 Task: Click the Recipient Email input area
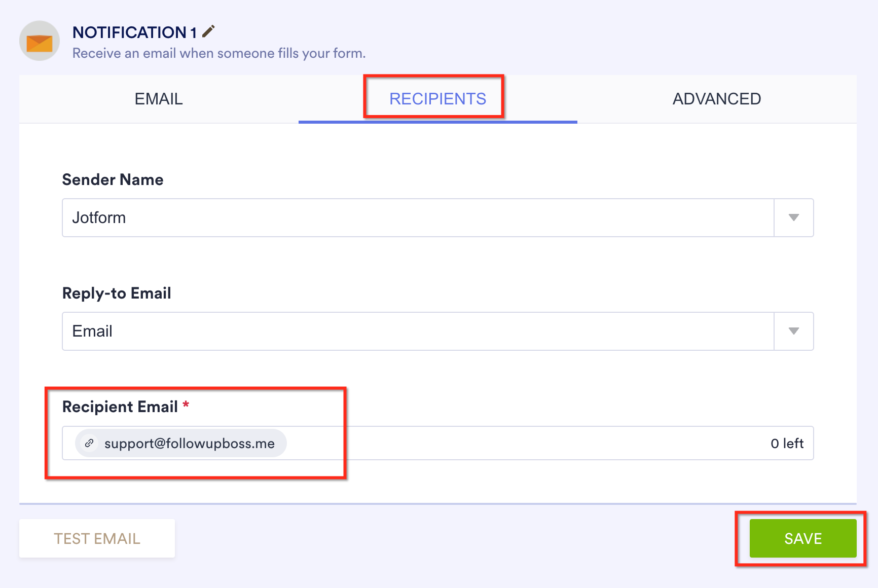tap(438, 443)
